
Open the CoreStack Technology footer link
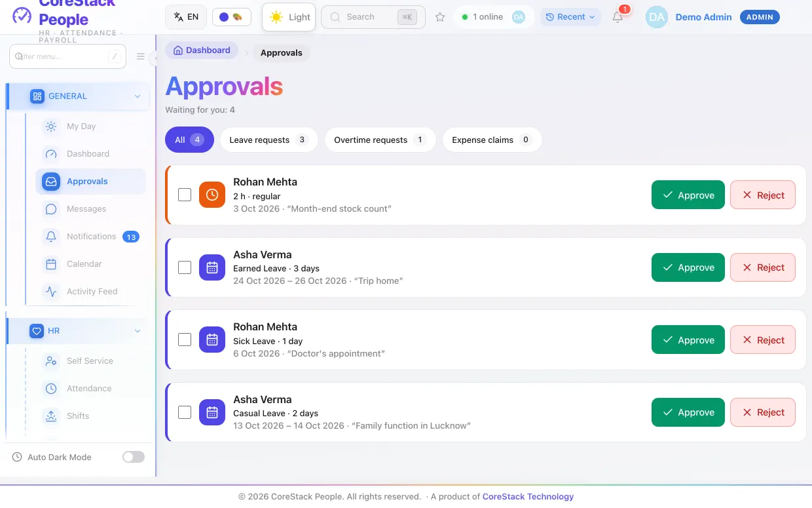coord(528,496)
